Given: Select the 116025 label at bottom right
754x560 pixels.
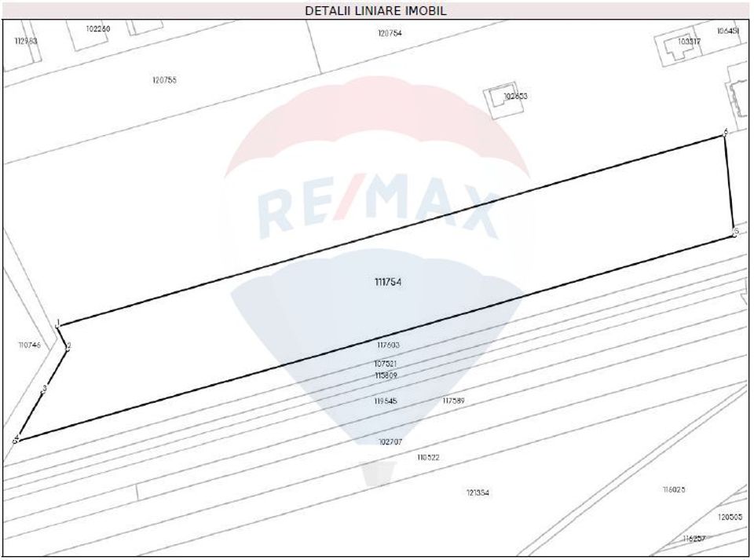Looking at the screenshot, I should click(673, 490).
